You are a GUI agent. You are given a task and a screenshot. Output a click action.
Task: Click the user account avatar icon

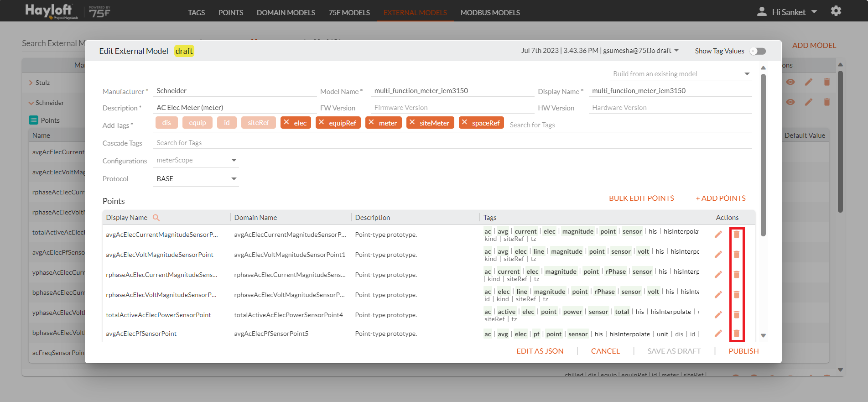pos(762,11)
